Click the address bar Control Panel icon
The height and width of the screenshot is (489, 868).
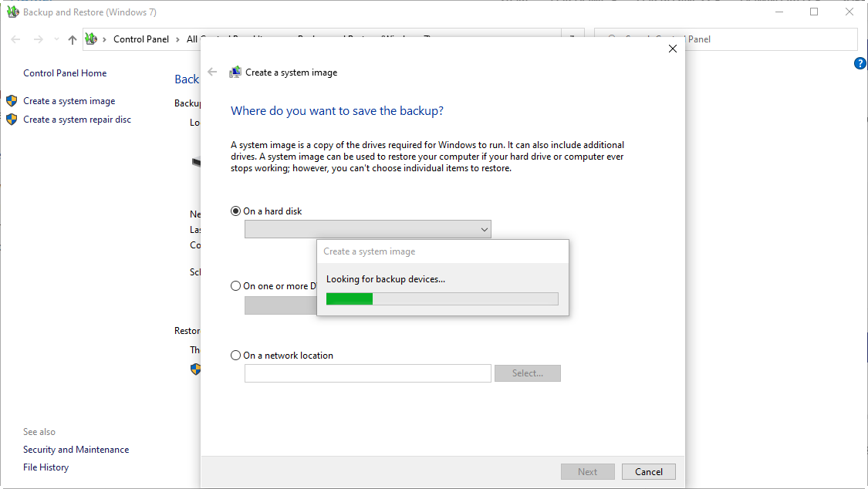pos(91,39)
